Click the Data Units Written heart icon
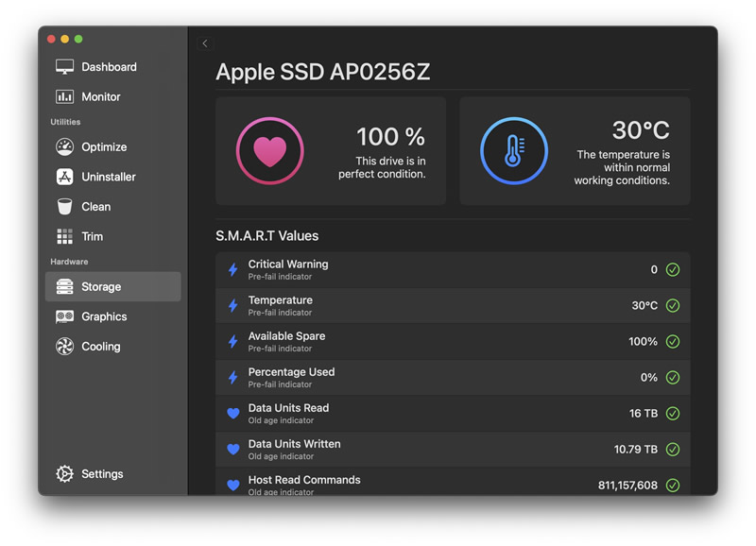The height and width of the screenshot is (546, 756). point(233,449)
